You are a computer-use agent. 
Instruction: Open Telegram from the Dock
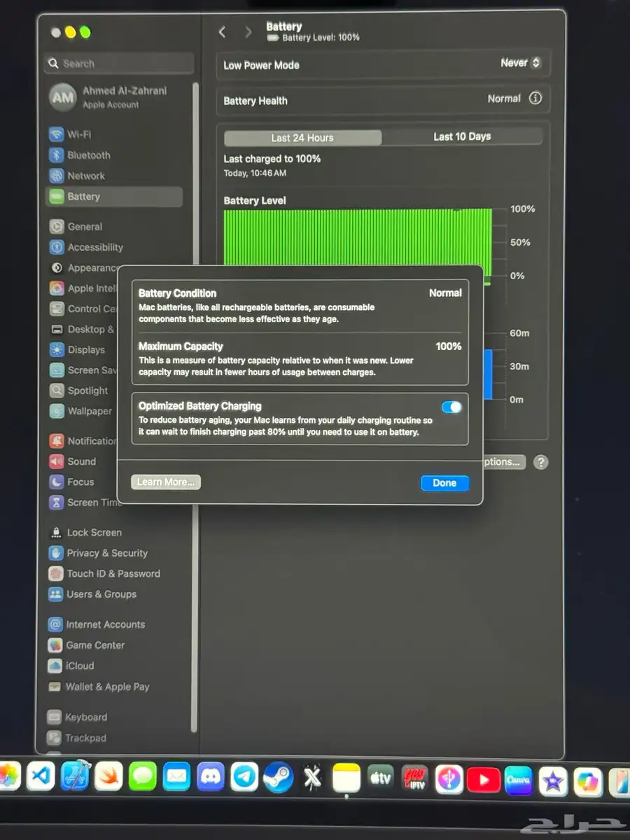coord(244,777)
